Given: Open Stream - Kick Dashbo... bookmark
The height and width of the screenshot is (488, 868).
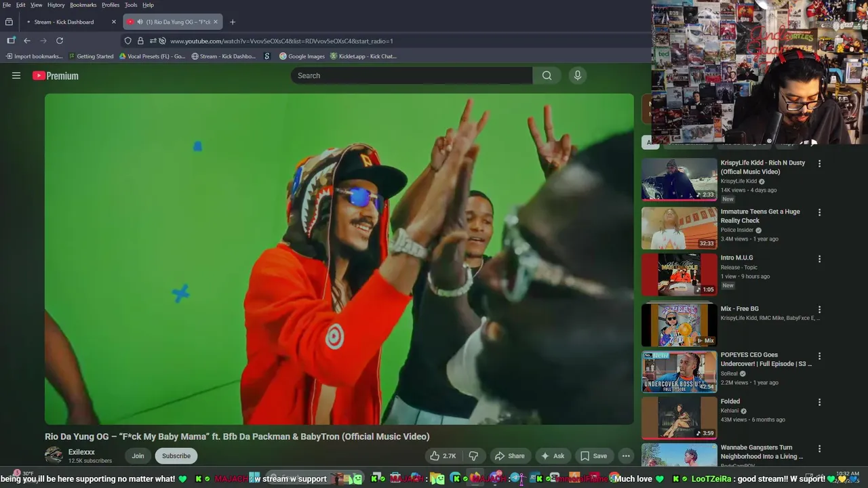Looking at the screenshot, I should point(224,56).
